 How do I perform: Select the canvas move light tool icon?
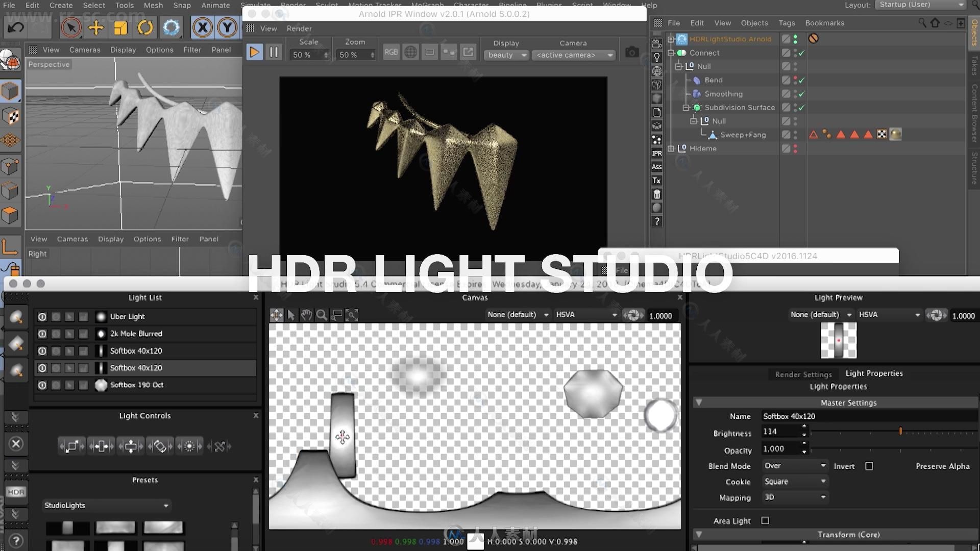[276, 315]
